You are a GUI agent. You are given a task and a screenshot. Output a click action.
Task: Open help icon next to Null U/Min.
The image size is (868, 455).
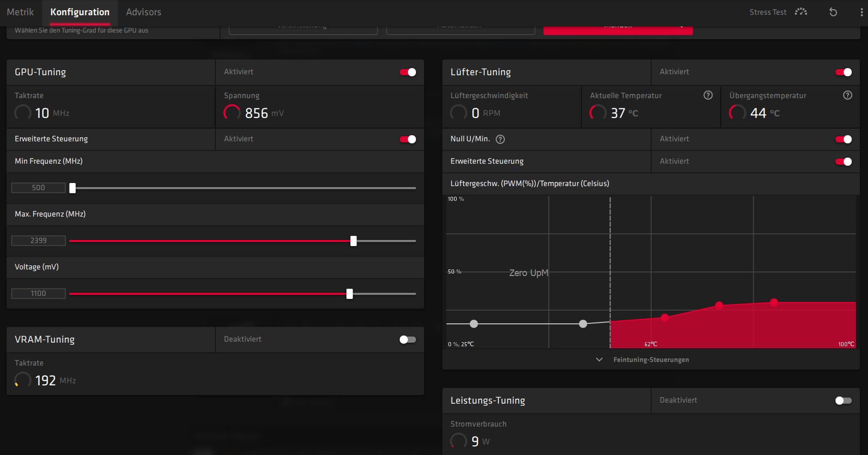[x=500, y=139]
